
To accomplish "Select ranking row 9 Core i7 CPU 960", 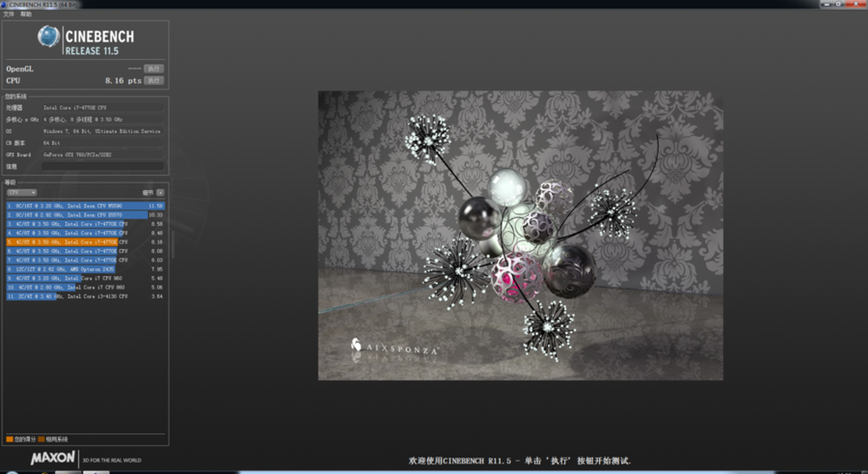I will pos(85,278).
